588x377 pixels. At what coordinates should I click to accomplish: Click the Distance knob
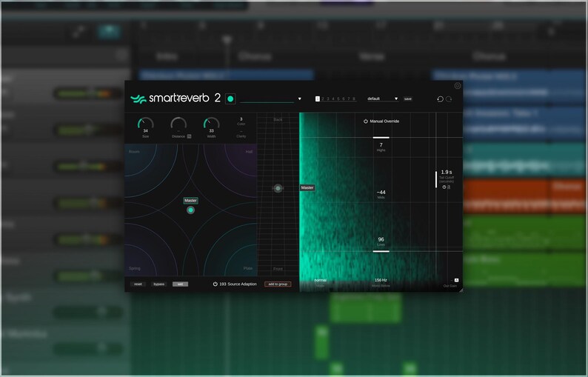click(x=178, y=124)
